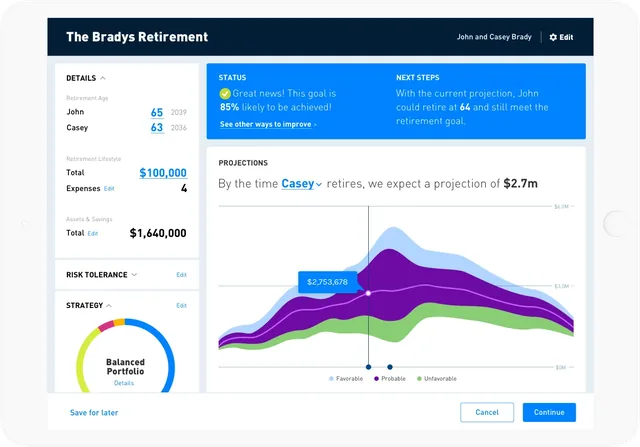Click the tablet home button
Viewport: 640px width, 447px height.
616,224
